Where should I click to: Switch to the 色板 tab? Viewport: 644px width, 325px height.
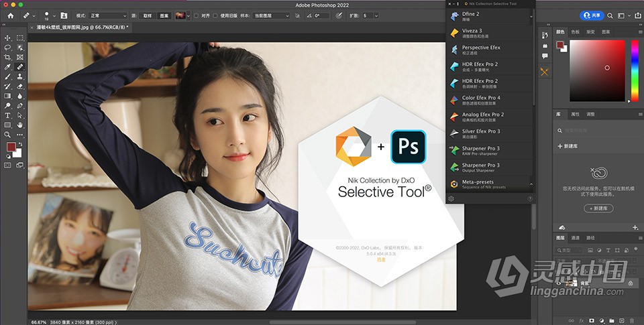click(576, 32)
